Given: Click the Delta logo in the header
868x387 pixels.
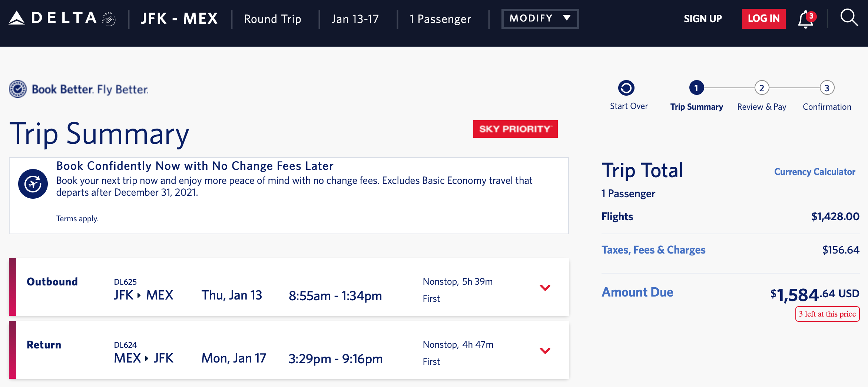Looking at the screenshot, I should (52, 17).
